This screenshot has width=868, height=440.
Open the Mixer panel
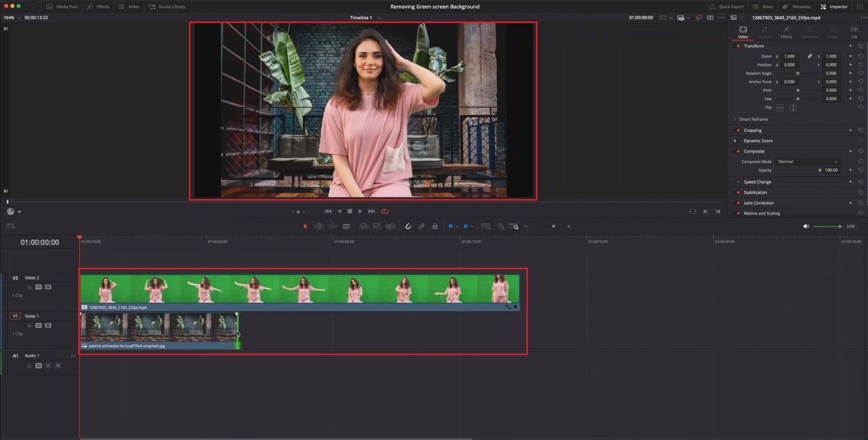(763, 6)
